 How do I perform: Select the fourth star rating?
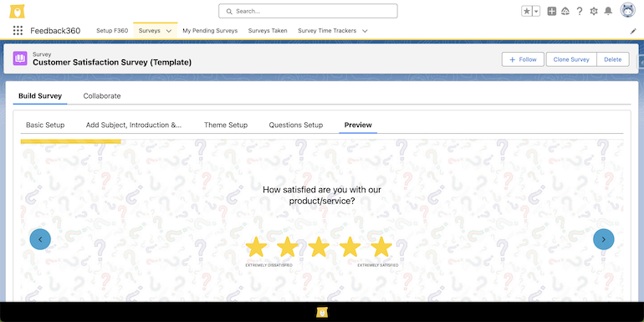pos(350,247)
